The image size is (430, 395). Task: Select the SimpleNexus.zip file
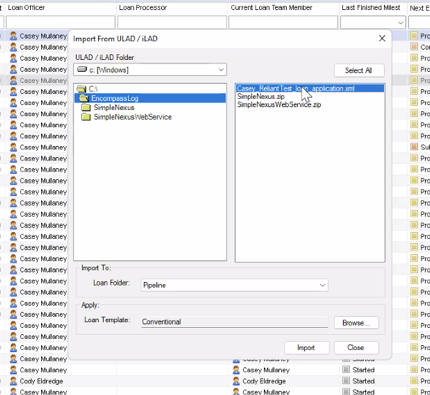[x=261, y=96]
